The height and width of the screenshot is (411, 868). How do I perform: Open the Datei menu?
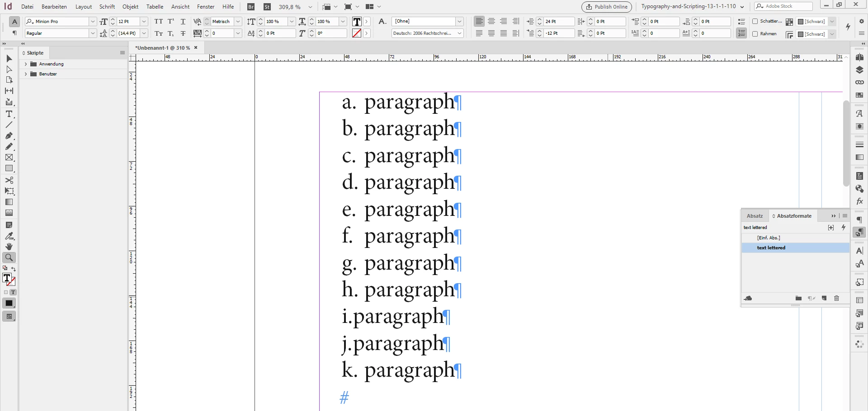pyautogui.click(x=27, y=7)
